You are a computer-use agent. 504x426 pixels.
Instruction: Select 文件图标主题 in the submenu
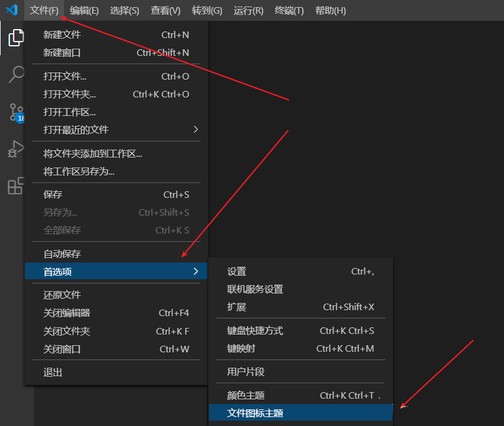point(300,413)
